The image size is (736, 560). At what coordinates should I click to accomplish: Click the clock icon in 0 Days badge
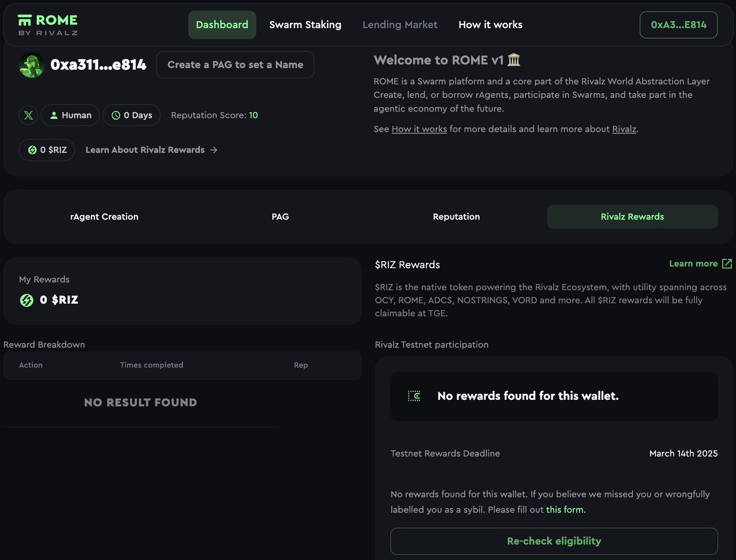tap(116, 115)
